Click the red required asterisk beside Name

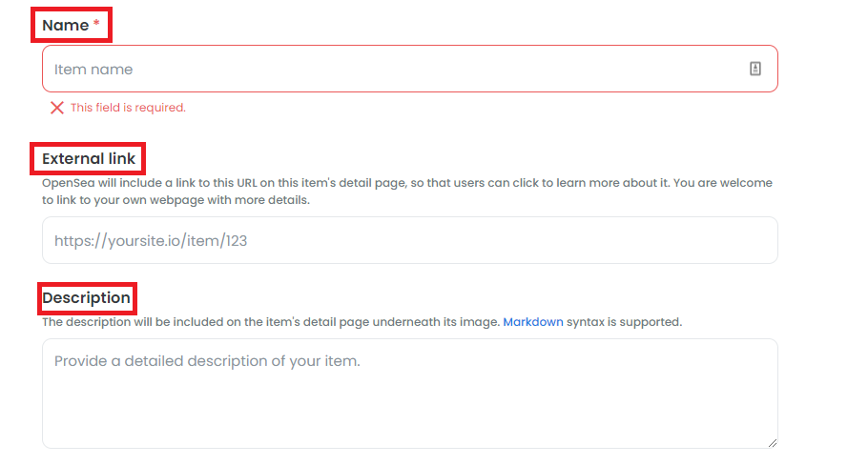pyautogui.click(x=96, y=26)
